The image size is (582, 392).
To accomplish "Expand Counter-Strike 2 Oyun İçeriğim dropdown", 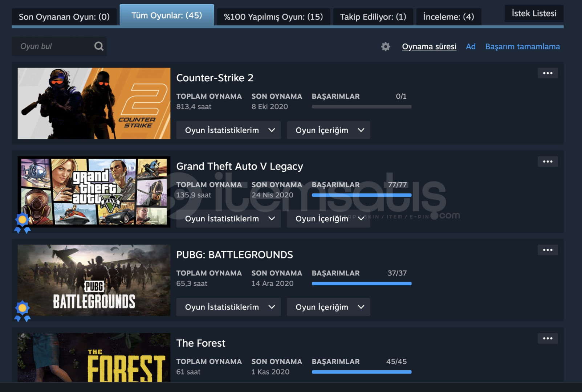I will tap(328, 130).
